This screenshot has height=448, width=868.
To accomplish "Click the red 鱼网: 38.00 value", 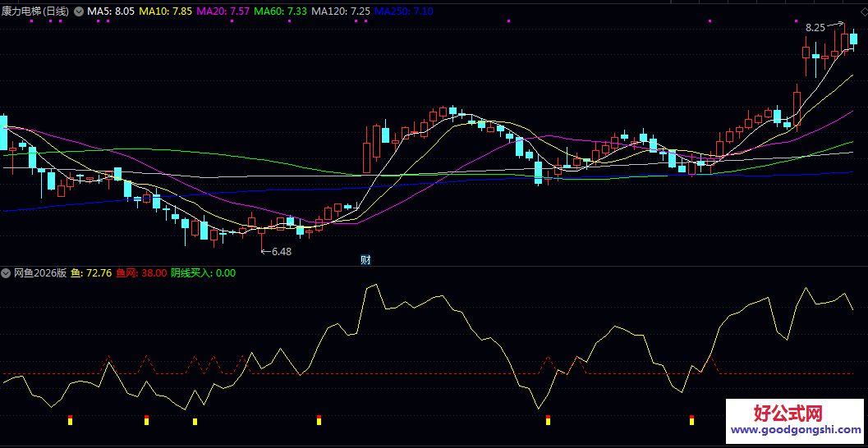I will click(x=141, y=272).
